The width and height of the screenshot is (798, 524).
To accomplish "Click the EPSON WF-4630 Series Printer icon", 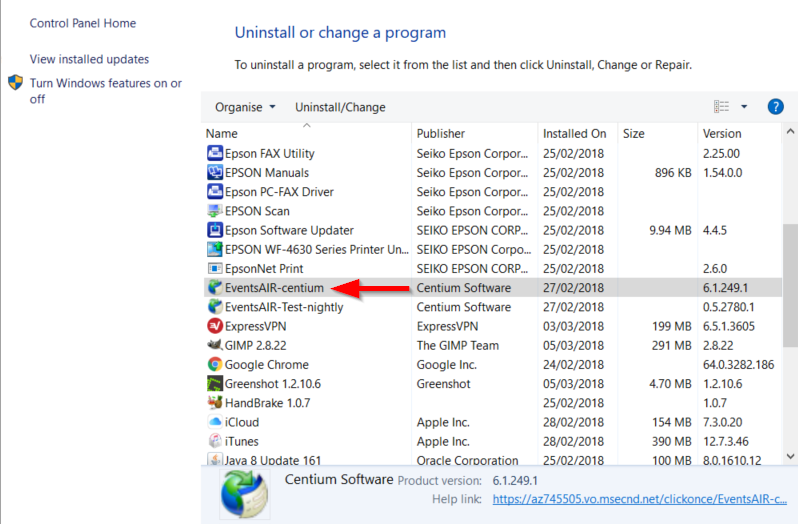I will click(x=215, y=249).
